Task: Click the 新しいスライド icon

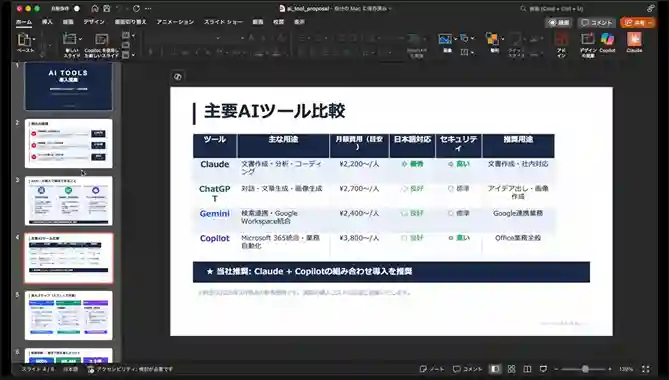Action: click(69, 39)
